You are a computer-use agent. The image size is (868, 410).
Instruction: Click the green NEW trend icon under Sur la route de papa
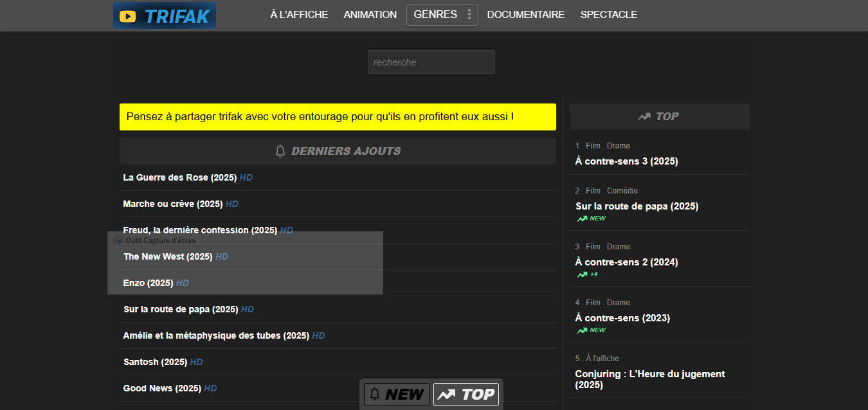tap(582, 218)
